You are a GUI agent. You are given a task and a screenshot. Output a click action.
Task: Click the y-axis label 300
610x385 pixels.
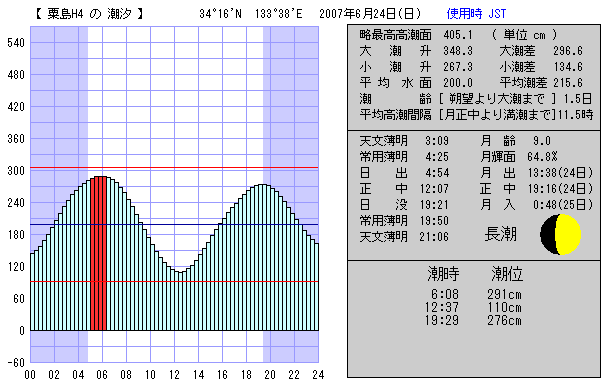pos(16,170)
